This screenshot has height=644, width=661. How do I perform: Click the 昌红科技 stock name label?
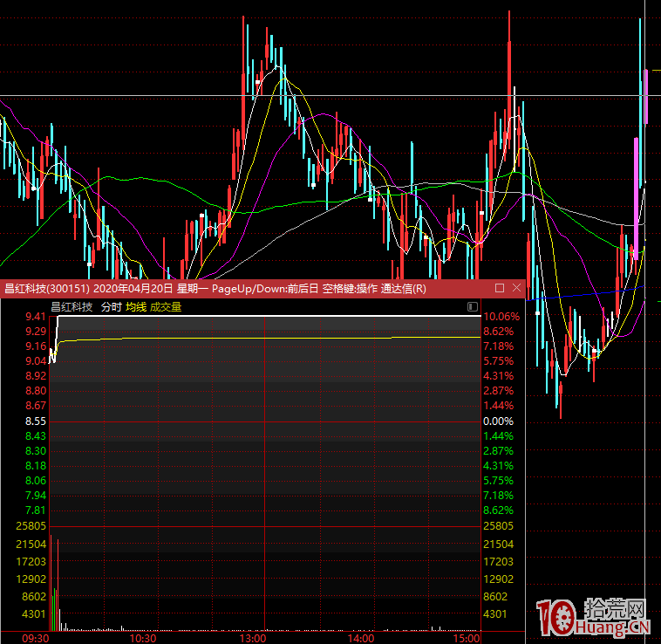coord(72,307)
